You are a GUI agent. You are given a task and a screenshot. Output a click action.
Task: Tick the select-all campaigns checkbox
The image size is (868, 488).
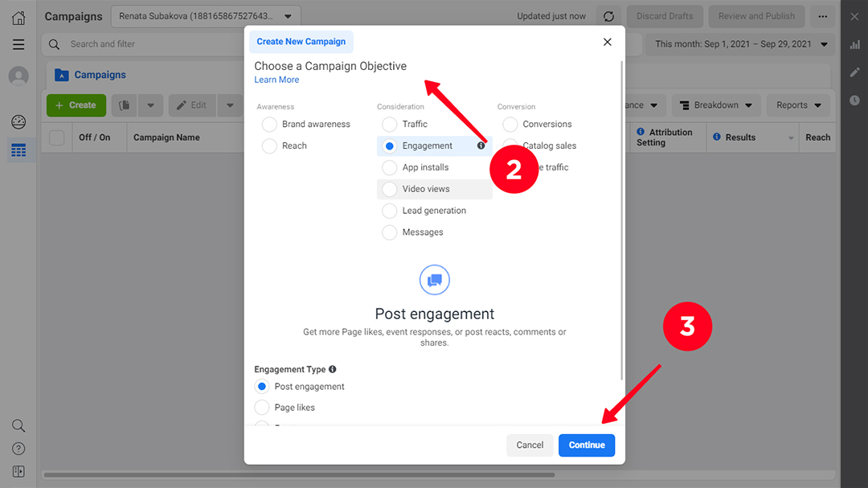click(56, 137)
